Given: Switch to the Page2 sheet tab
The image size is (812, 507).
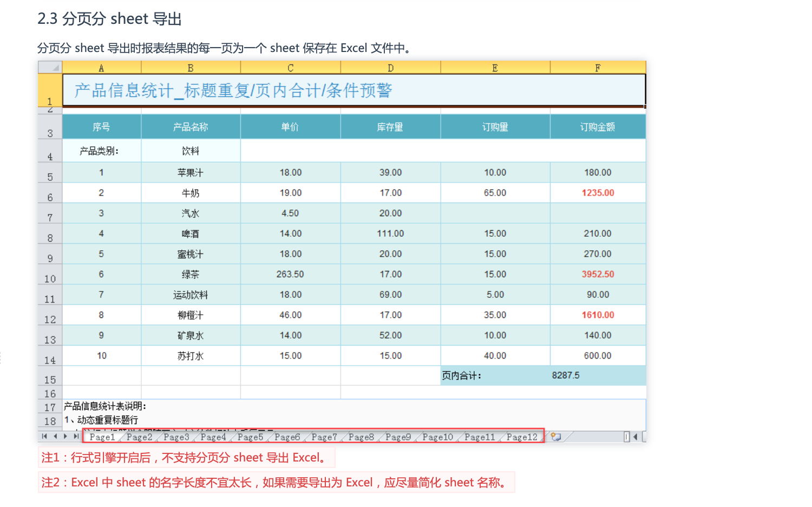Looking at the screenshot, I should pos(139,437).
